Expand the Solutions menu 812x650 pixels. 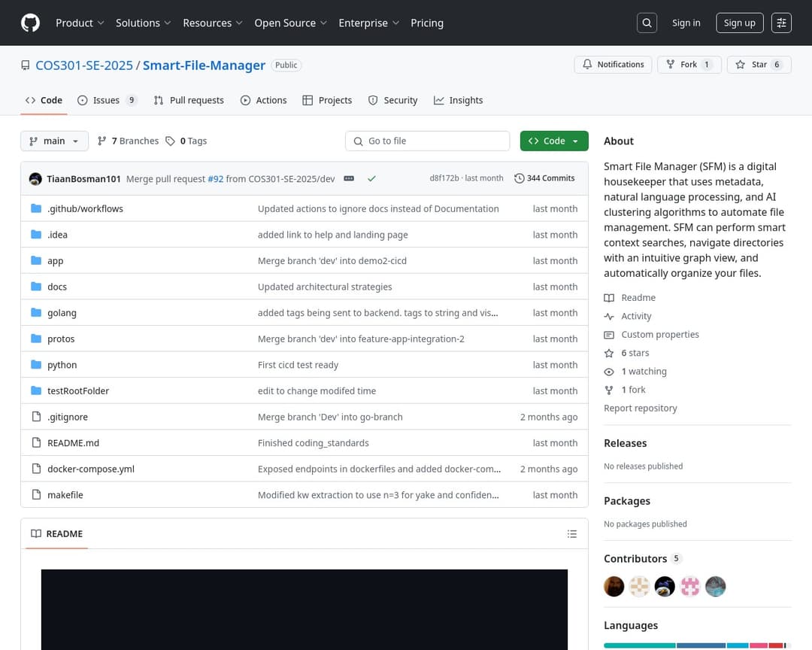tap(143, 23)
